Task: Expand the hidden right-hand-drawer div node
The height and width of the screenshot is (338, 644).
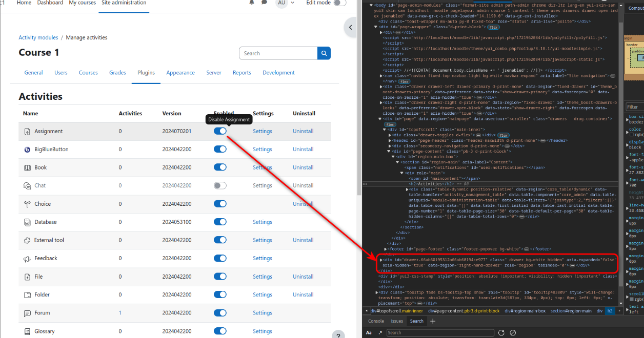Action: 381,260
